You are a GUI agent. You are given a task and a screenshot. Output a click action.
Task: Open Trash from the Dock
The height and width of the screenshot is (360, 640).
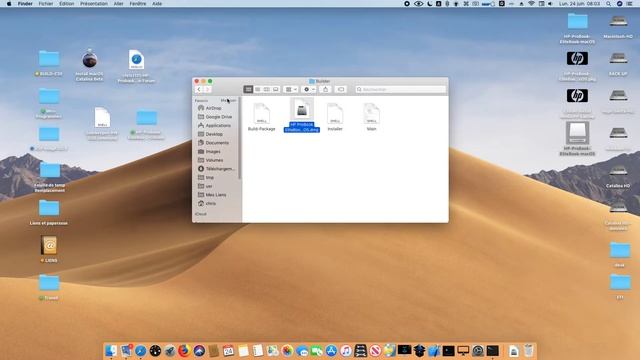coord(529,350)
